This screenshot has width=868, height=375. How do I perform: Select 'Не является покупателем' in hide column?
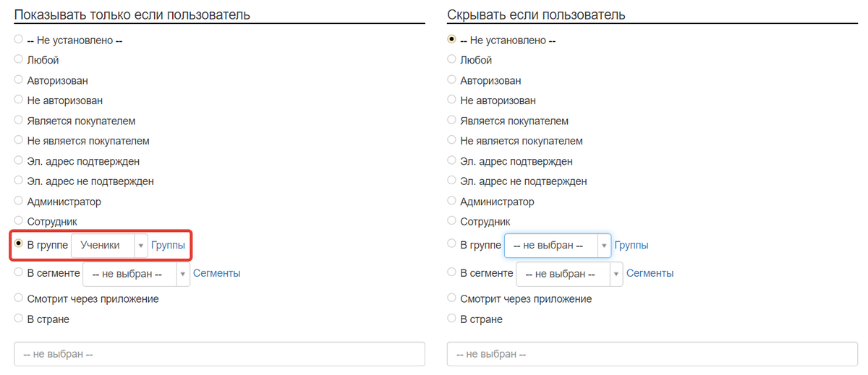(x=452, y=140)
